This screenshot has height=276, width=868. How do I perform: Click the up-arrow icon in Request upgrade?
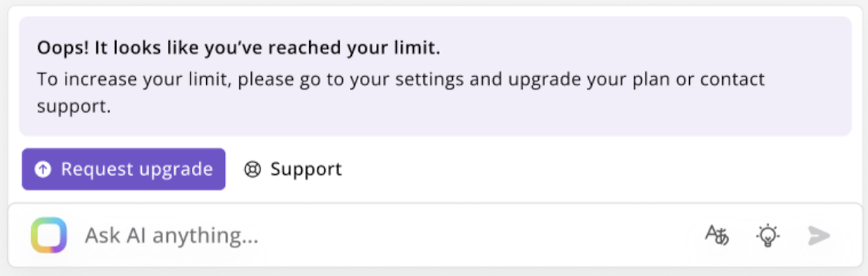coord(43,169)
